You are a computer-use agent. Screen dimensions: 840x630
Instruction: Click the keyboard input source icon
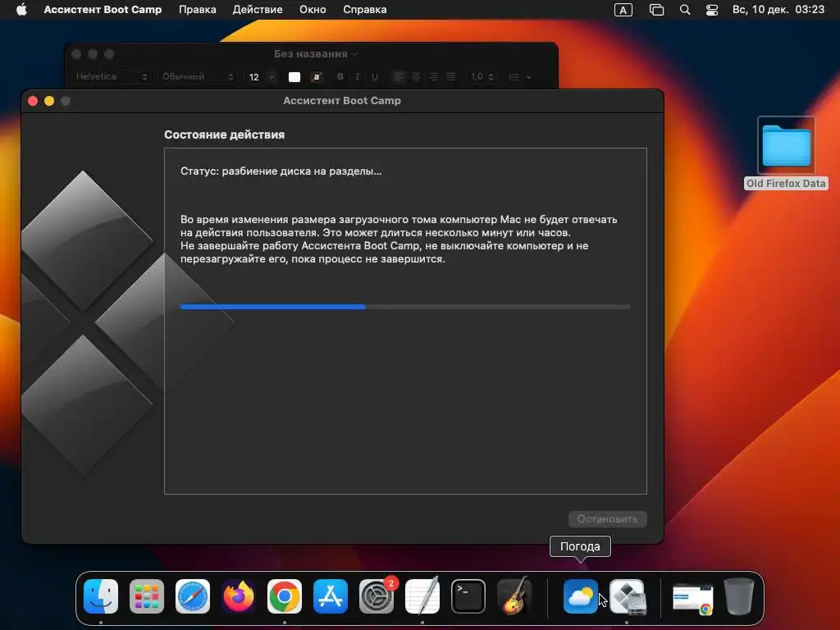623,10
